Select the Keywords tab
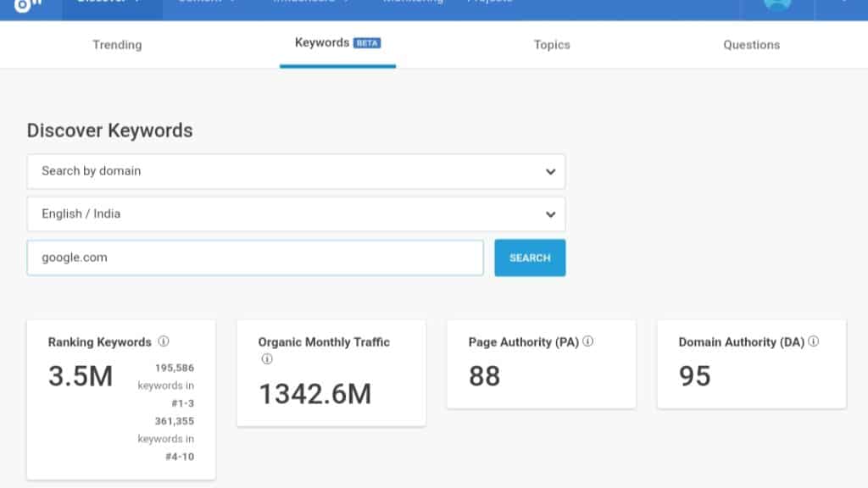868x488 pixels. [x=337, y=43]
